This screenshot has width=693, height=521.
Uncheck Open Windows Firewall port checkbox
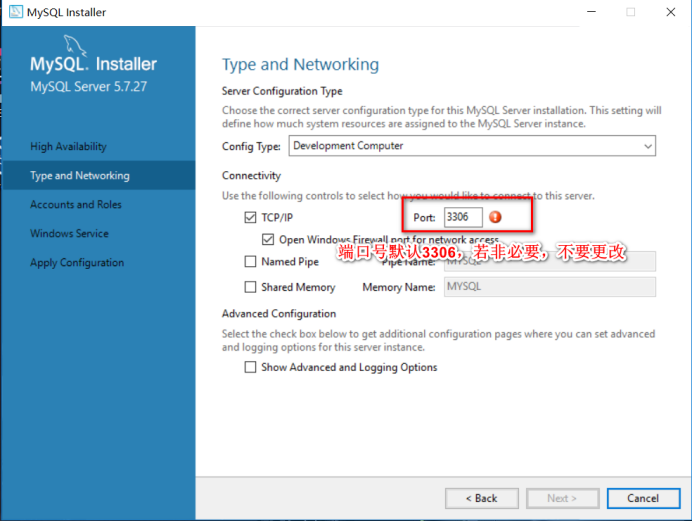[x=268, y=240]
